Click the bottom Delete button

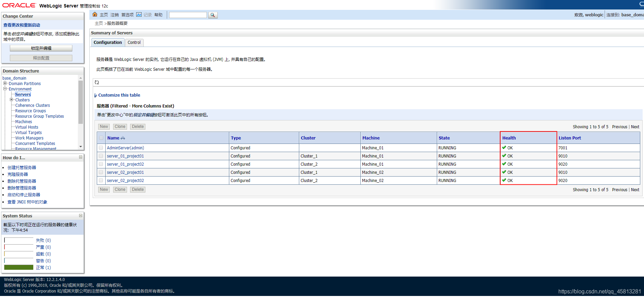138,189
